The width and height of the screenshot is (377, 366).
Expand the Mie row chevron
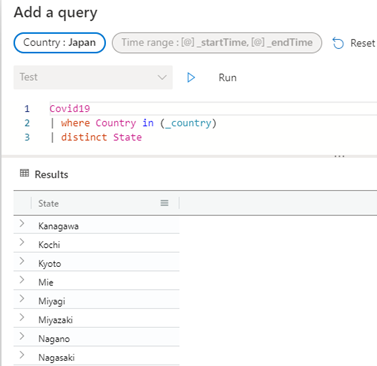(22, 279)
